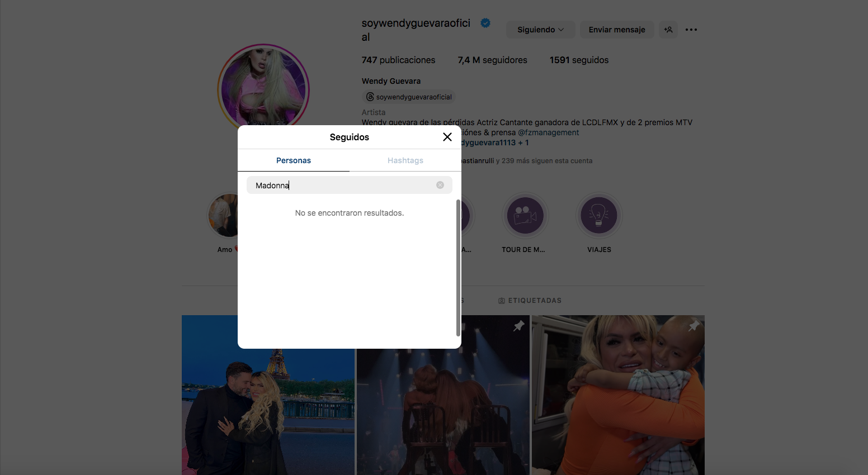Clear the Madonna search text
Viewport: 868px width, 475px height.
click(440, 185)
